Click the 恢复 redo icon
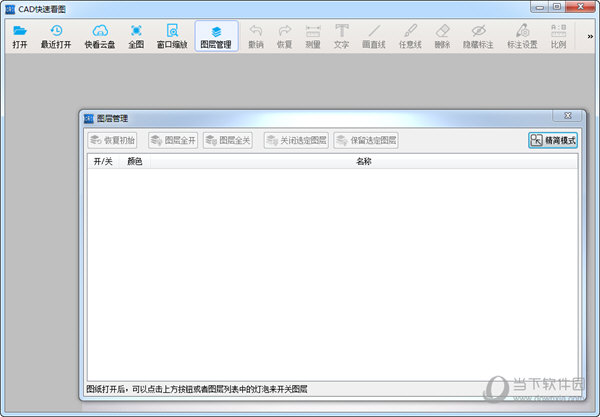Image resolution: width=600 pixels, height=417 pixels. (284, 37)
